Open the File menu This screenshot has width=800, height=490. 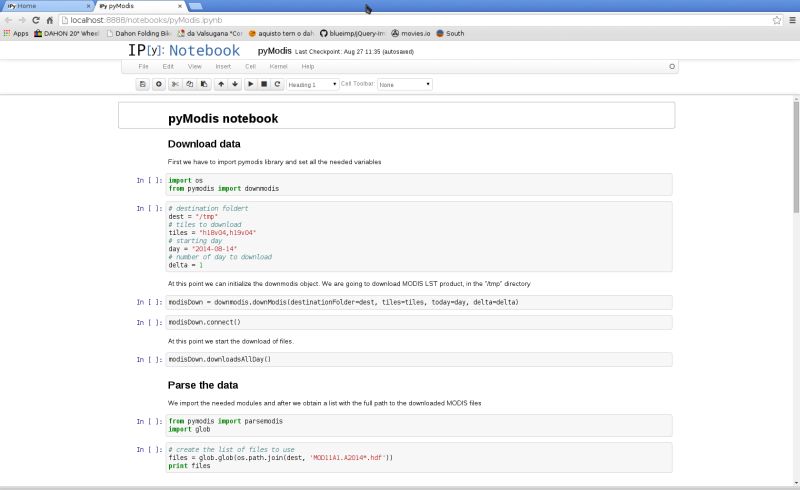tap(143, 66)
